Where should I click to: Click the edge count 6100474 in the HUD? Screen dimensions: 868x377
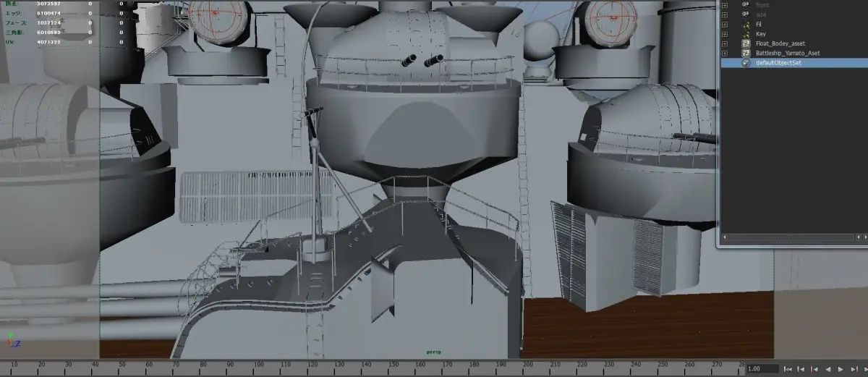pos(48,13)
